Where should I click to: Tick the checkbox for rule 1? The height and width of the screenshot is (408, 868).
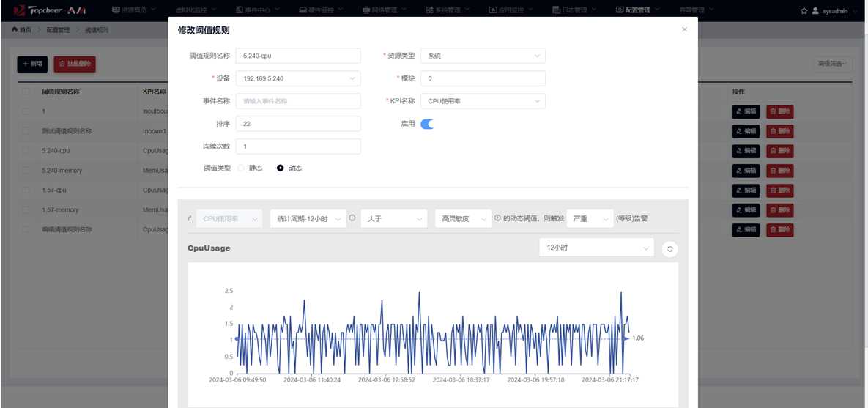coord(26,111)
